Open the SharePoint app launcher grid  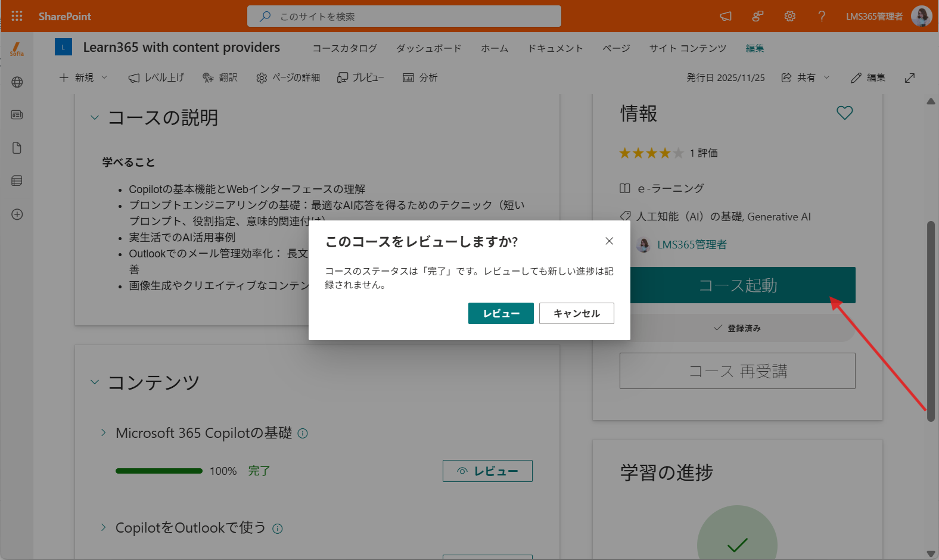(x=17, y=16)
